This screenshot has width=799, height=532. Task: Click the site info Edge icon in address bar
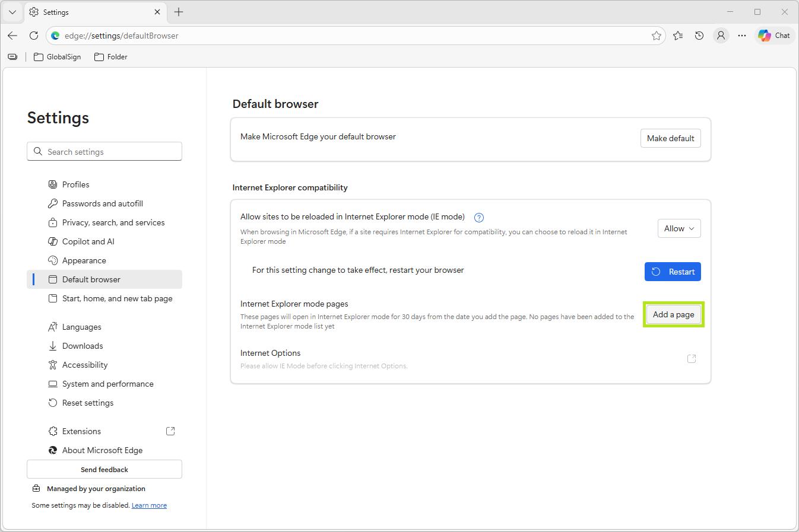click(55, 36)
